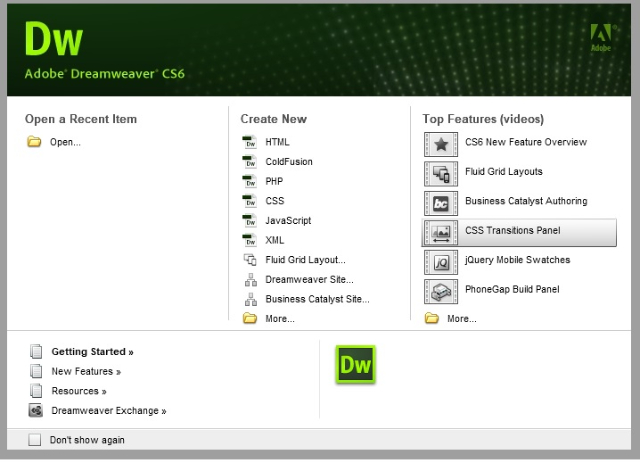The width and height of the screenshot is (640, 463).
Task: Choose Fluid Grid Layout... under Create New
Action: click(x=305, y=260)
